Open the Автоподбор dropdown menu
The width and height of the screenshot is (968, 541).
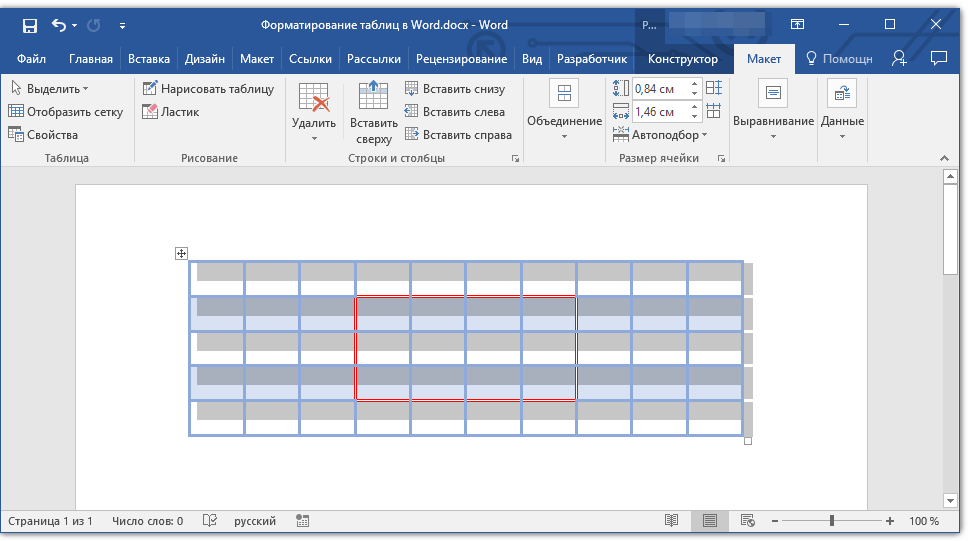click(x=668, y=134)
